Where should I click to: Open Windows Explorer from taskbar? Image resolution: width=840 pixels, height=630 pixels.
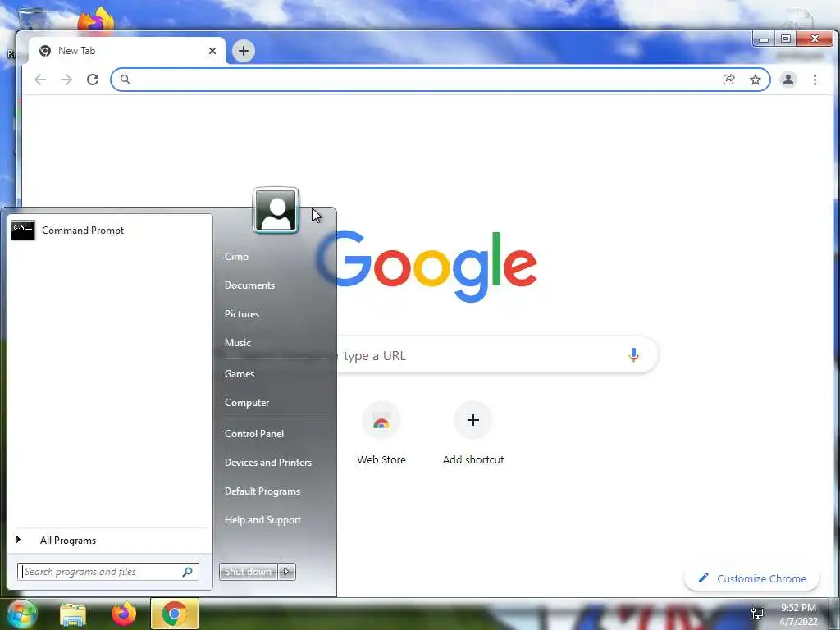73,614
